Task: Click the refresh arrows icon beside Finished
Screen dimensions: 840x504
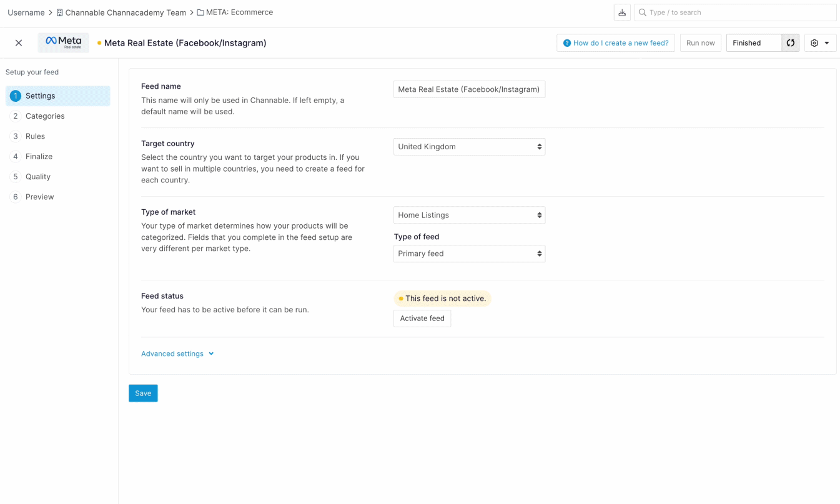Action: click(791, 43)
